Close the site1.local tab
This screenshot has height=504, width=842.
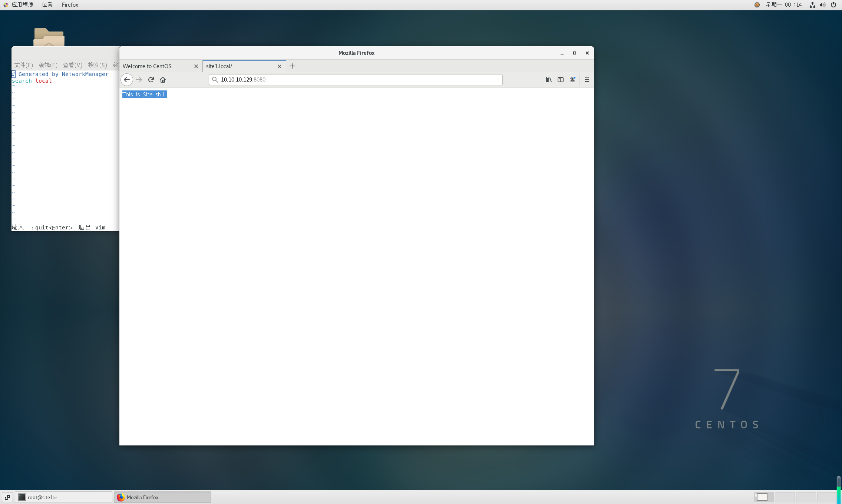coord(280,66)
